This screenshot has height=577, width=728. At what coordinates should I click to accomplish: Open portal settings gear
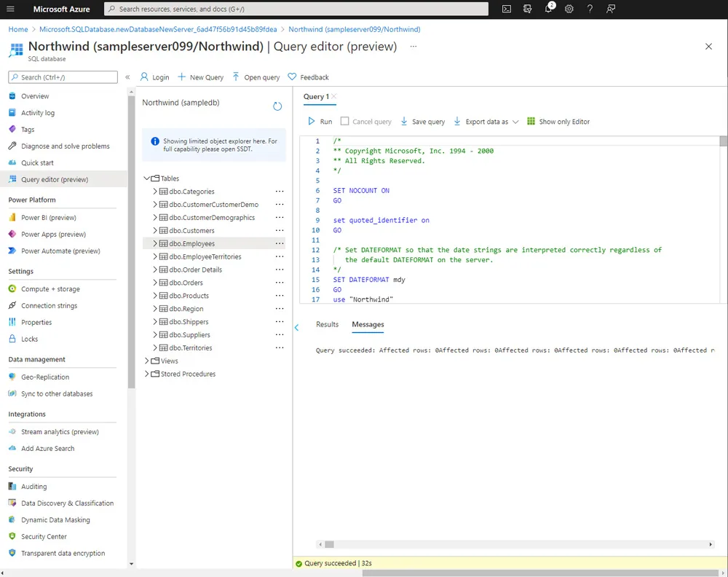569,9
